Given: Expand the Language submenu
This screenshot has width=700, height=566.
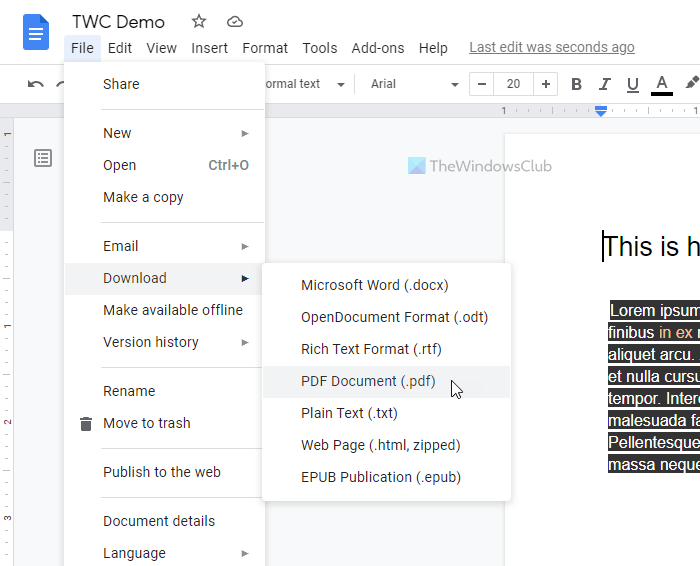Looking at the screenshot, I should [x=165, y=554].
